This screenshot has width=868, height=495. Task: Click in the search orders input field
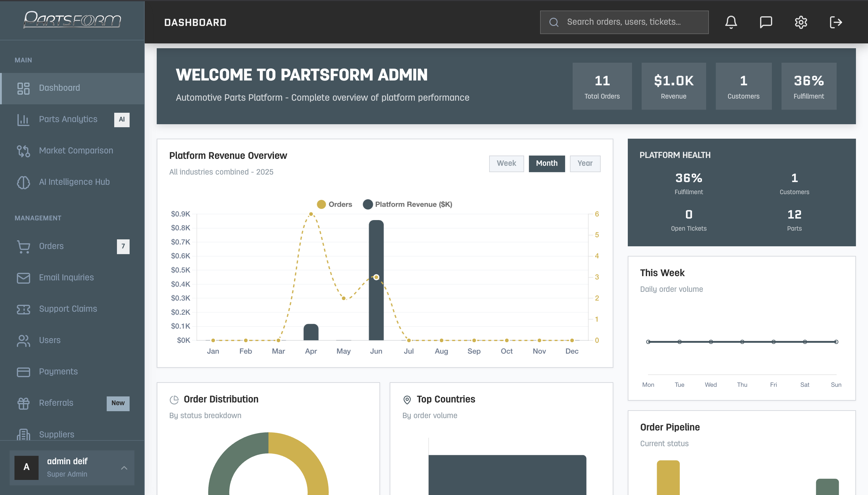(x=624, y=22)
